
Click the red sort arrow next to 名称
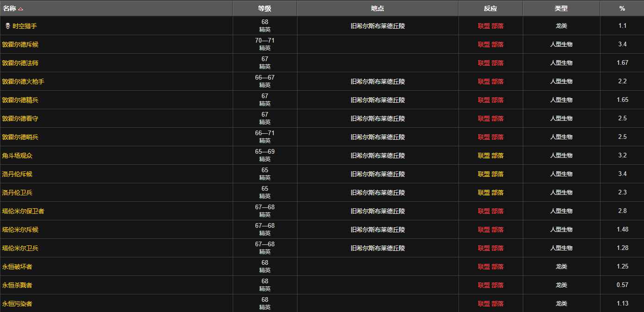[20, 9]
